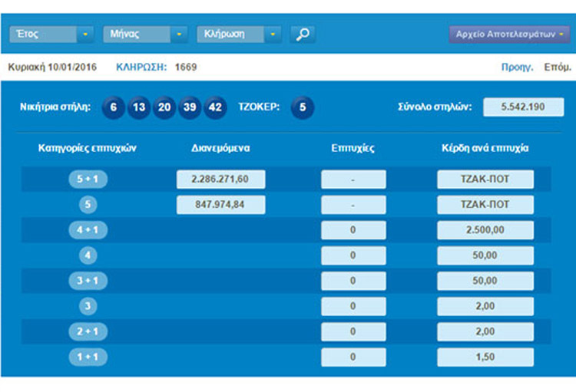Click winning number ball 6

click(x=113, y=107)
